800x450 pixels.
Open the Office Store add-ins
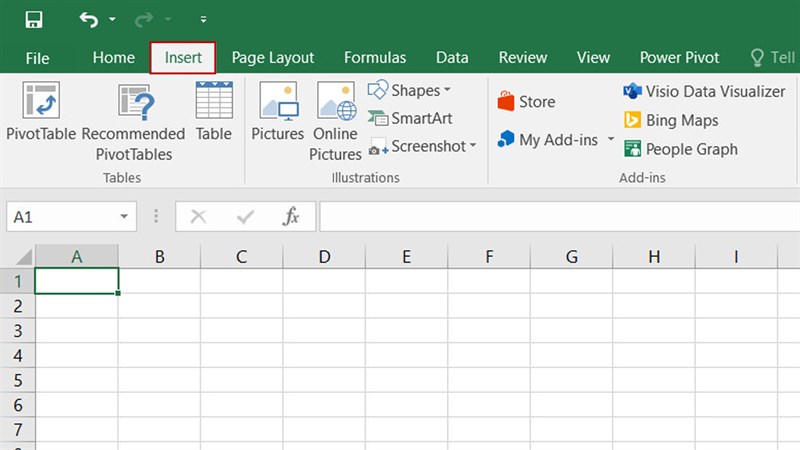point(527,102)
